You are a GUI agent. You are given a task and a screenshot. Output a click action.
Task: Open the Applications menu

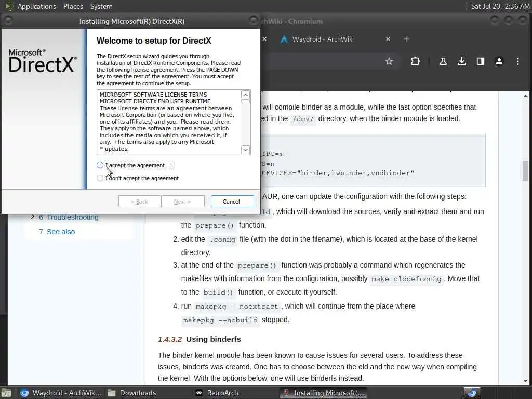(x=37, y=6)
